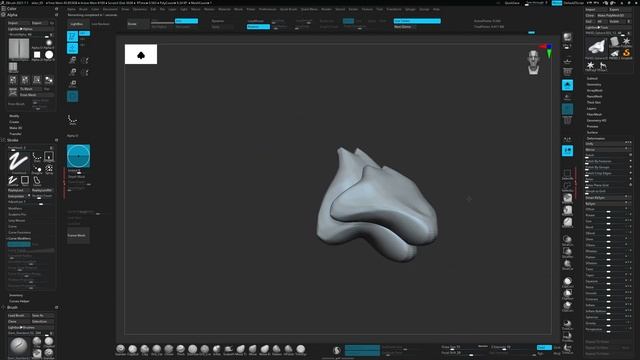Screen dimensions: 640x360
Task: Click the Brush palette dock circle icon
Action: tap(56, 307)
